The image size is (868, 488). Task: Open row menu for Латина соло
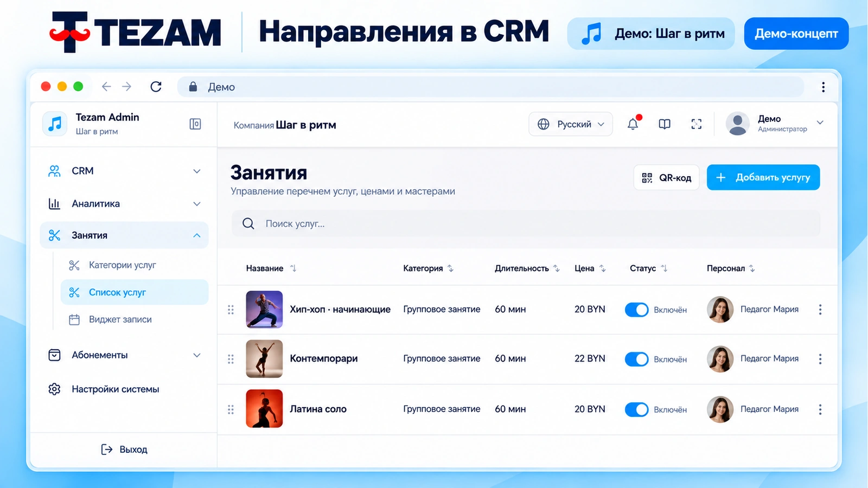point(820,409)
